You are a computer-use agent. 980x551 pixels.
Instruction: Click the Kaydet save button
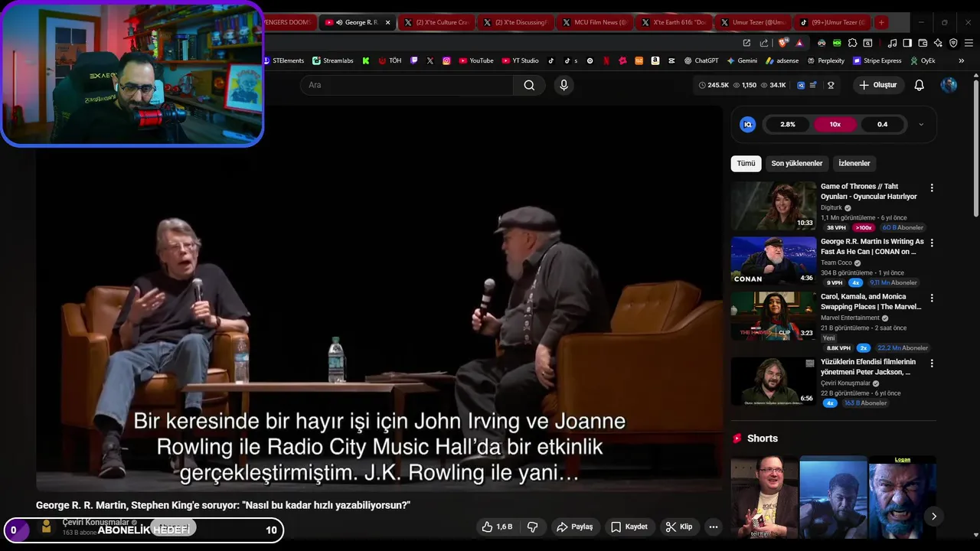pos(629,527)
